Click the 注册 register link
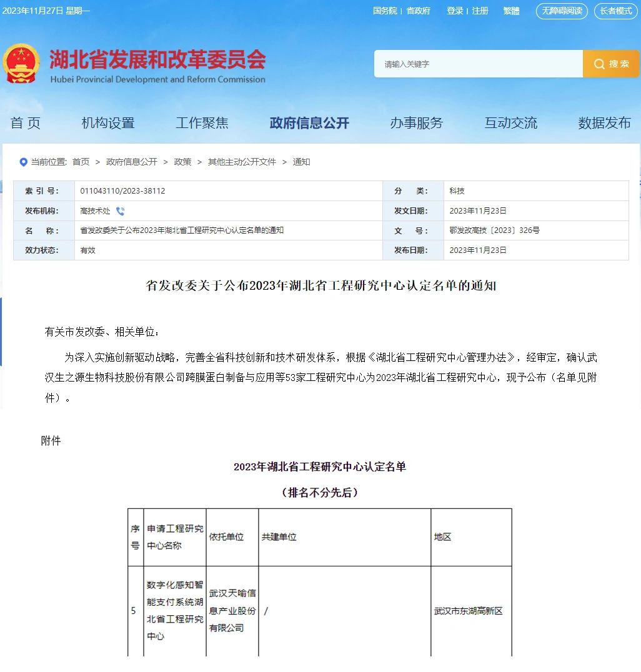The image size is (641, 672). tap(480, 11)
